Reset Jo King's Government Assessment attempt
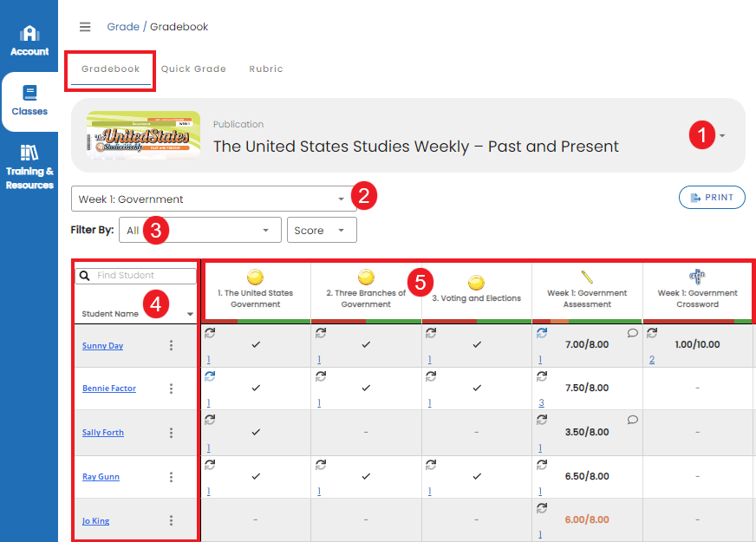The height and width of the screenshot is (542, 756). point(542,508)
